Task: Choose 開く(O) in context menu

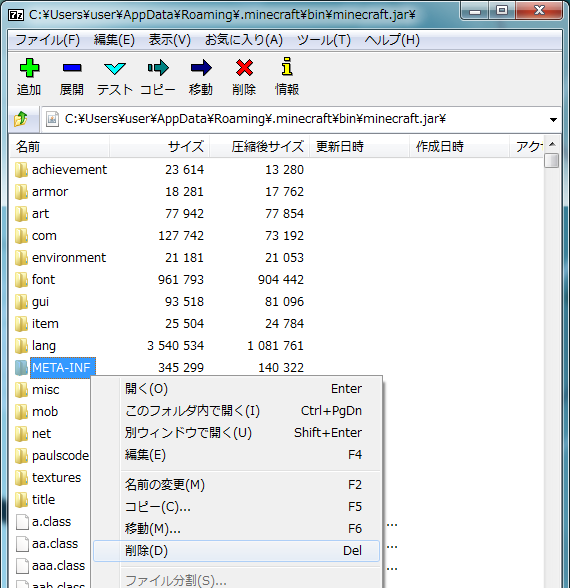Action: [236, 389]
